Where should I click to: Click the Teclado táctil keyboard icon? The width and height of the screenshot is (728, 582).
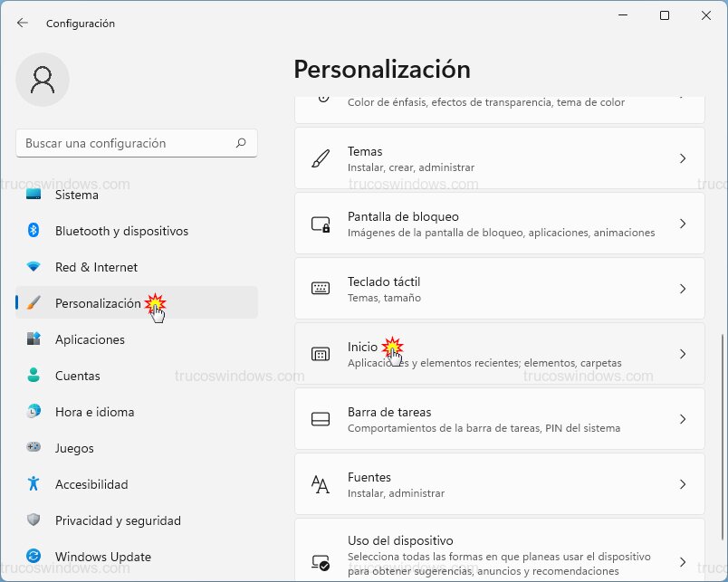[x=320, y=288]
